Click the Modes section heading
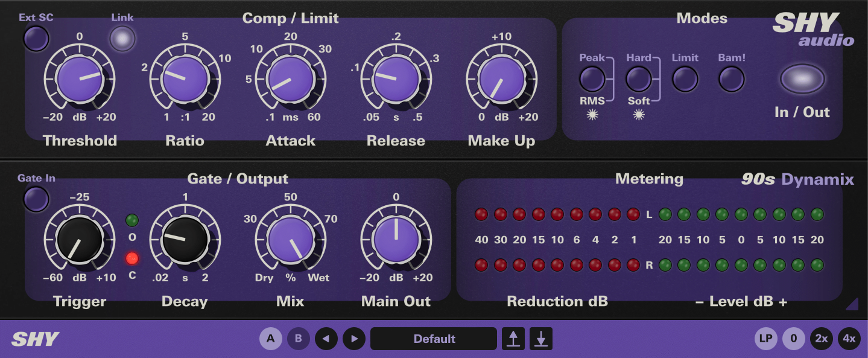Screen dimensions: 868x358 pos(702,18)
